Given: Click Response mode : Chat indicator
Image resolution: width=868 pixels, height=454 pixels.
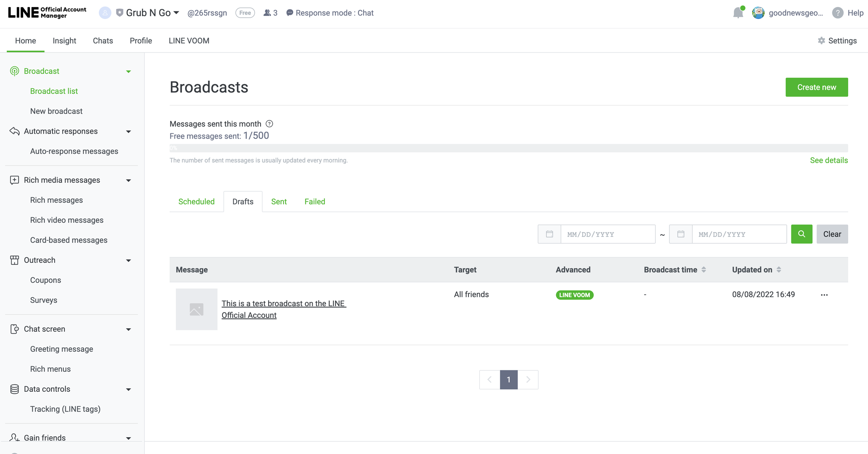Looking at the screenshot, I should (330, 13).
